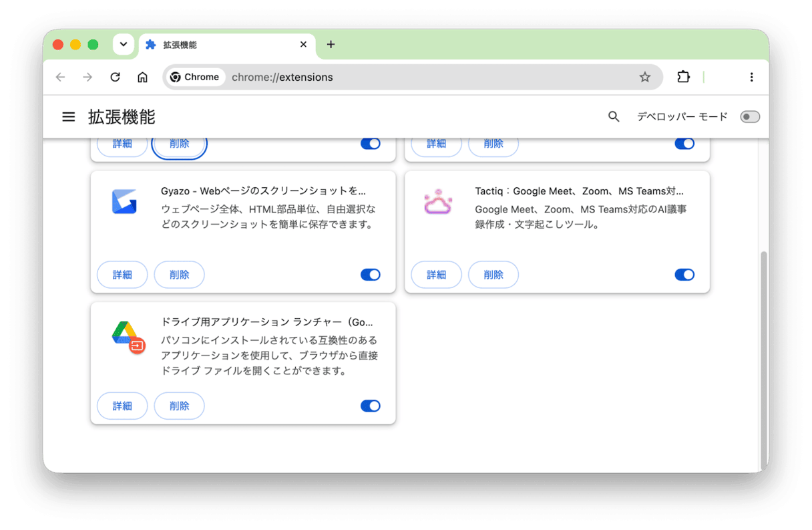Click 削除 for Gyazo extension
Screen dimensions: 812x530
(x=179, y=275)
